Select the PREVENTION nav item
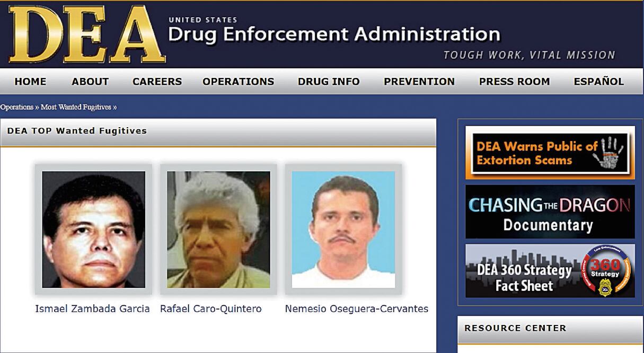Viewport: 644px width, 353px height. [x=419, y=82]
